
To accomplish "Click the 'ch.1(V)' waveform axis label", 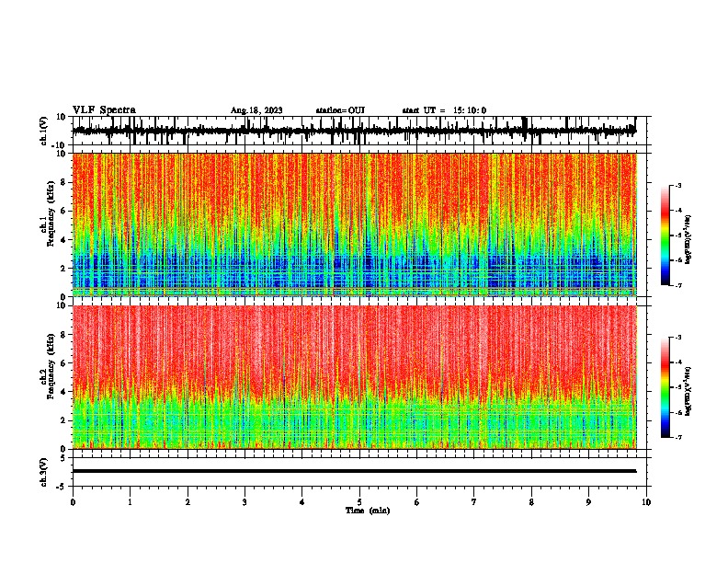I will click(x=44, y=131).
